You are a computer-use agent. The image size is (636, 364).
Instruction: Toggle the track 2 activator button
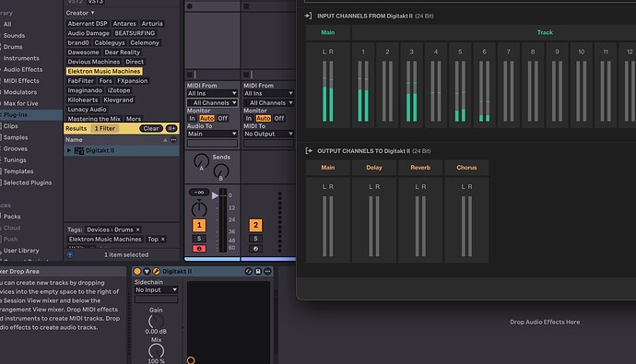pyautogui.click(x=255, y=225)
